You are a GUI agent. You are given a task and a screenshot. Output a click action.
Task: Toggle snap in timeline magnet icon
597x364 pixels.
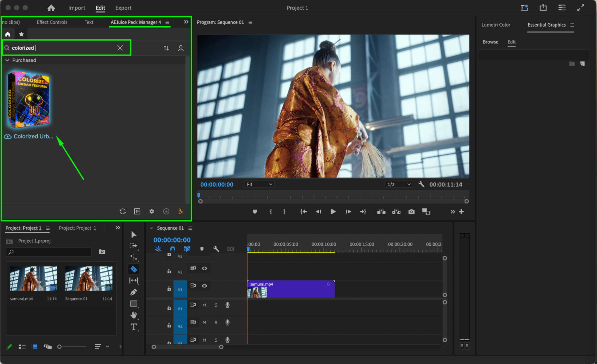pyautogui.click(x=173, y=249)
